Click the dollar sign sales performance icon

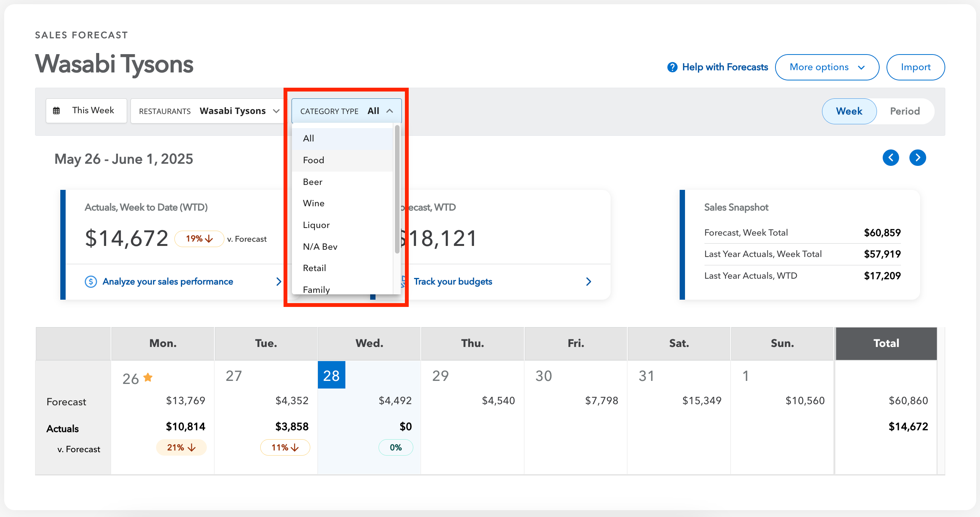point(90,282)
